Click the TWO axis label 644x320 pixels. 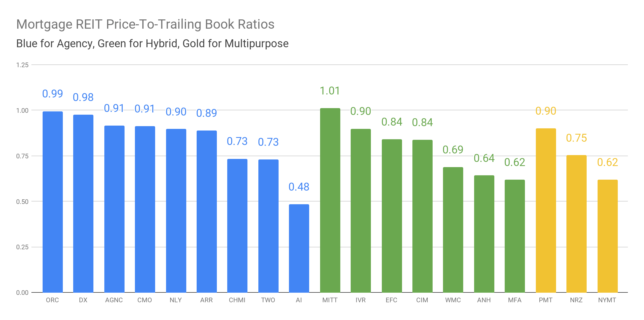click(x=268, y=300)
